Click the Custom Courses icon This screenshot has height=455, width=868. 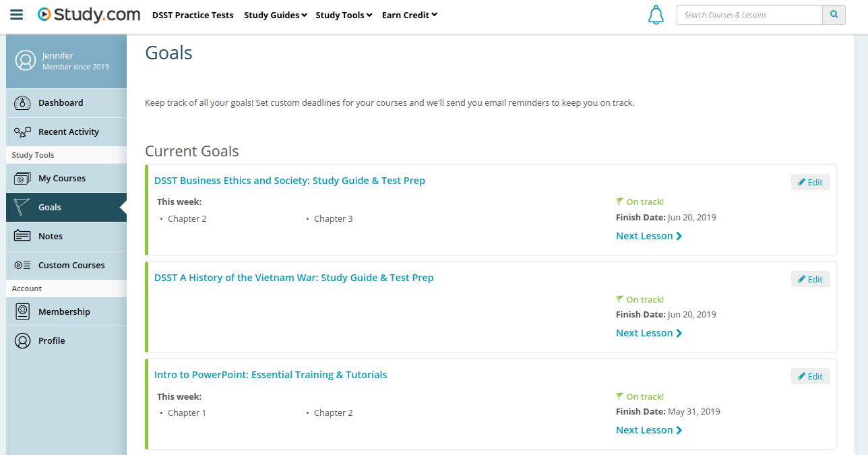(x=22, y=266)
